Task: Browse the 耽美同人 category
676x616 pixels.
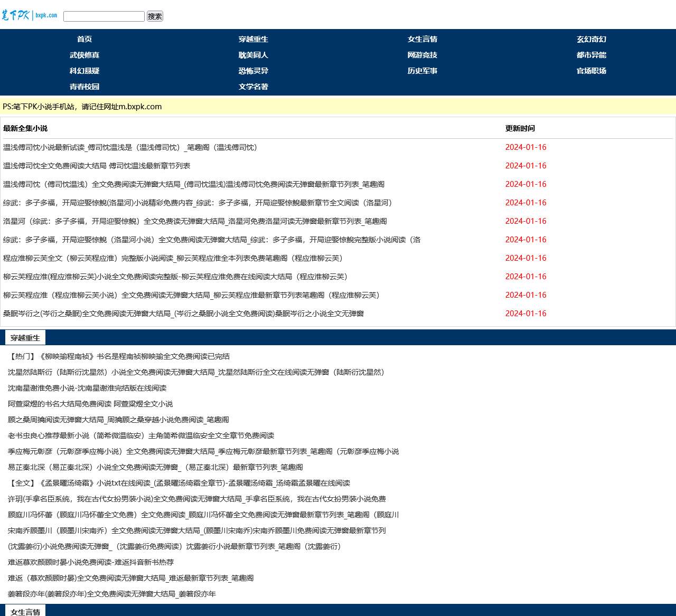Action: coord(253,55)
